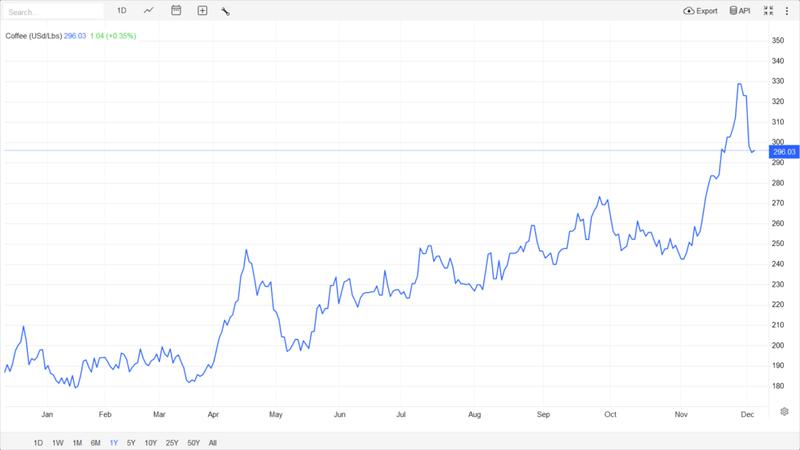Viewport: 800px width, 450px height.
Task: Show the 10Y time range
Action: [x=150, y=442]
